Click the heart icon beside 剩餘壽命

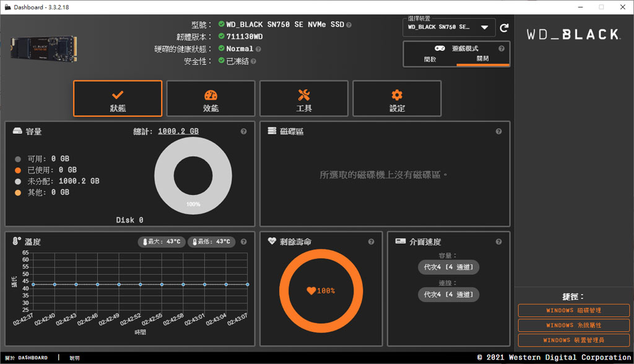272,241
